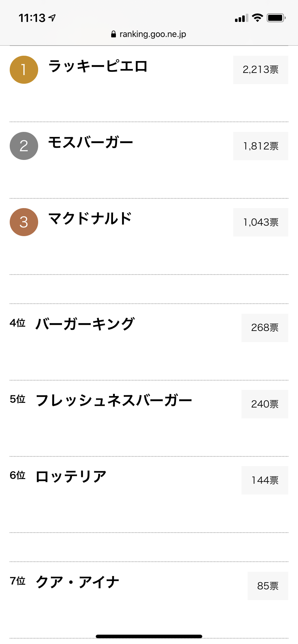The height and width of the screenshot is (644, 298).
Task: Tap the battery indicator icon
Action: 276,18
